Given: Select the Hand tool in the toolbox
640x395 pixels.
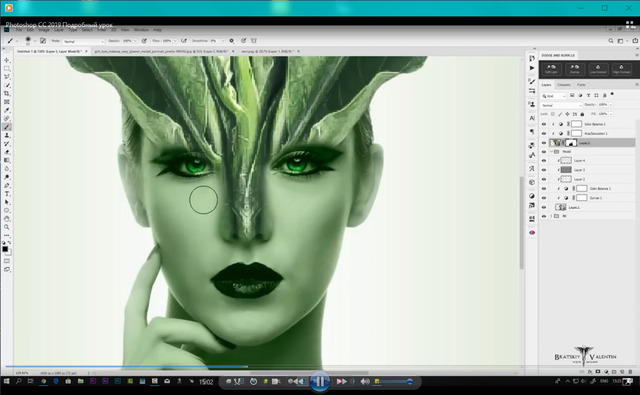Looking at the screenshot, I should [7, 219].
